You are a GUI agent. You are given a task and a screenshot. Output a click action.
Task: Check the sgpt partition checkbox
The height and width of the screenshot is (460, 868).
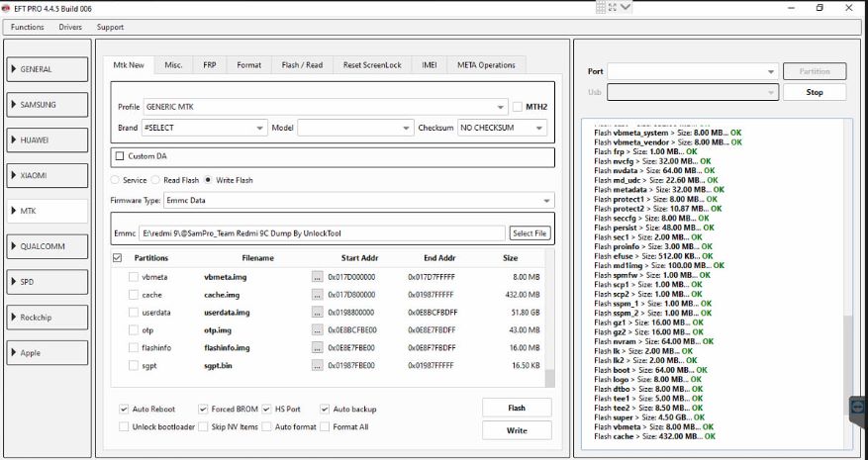tap(134, 365)
